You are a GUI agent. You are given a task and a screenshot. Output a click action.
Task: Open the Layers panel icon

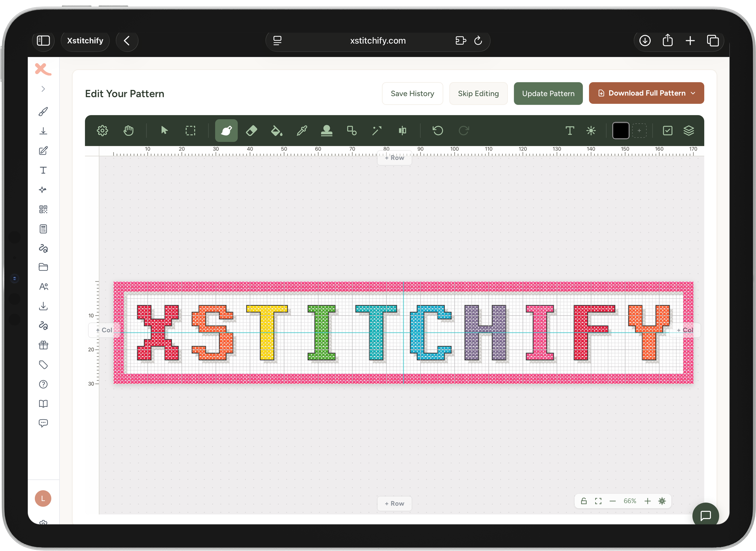pyautogui.click(x=689, y=130)
